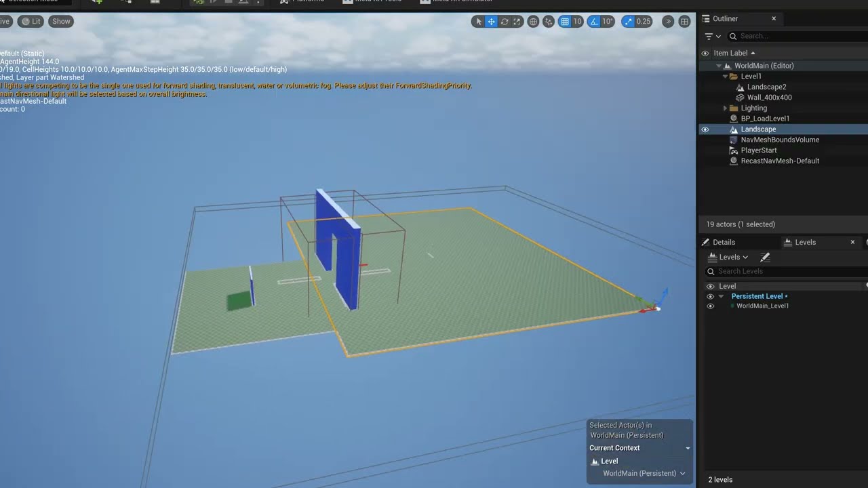Click the Landscape2 mountain icon
The image size is (868, 488).
click(x=740, y=87)
